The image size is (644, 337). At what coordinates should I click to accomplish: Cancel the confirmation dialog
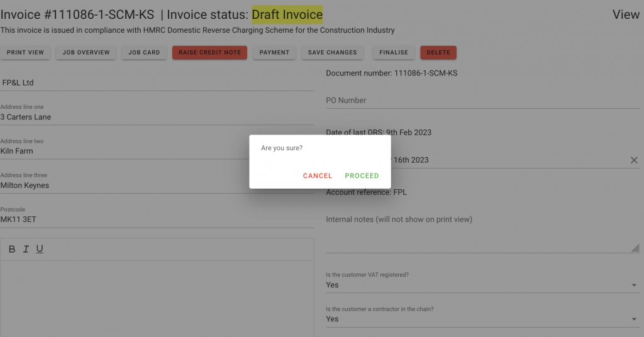pos(318,176)
